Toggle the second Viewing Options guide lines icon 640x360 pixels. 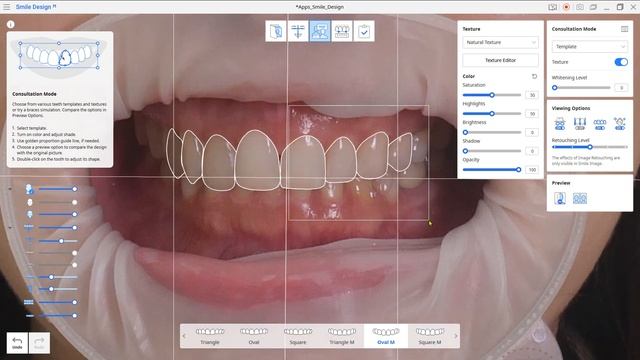point(580,123)
